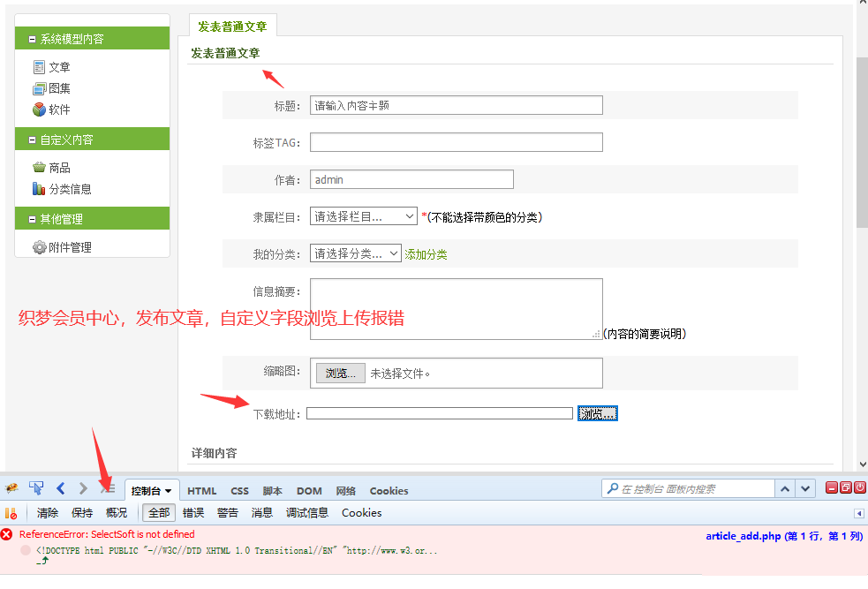
Task: Activate the inspect-element pointer icon
Action: (x=35, y=487)
